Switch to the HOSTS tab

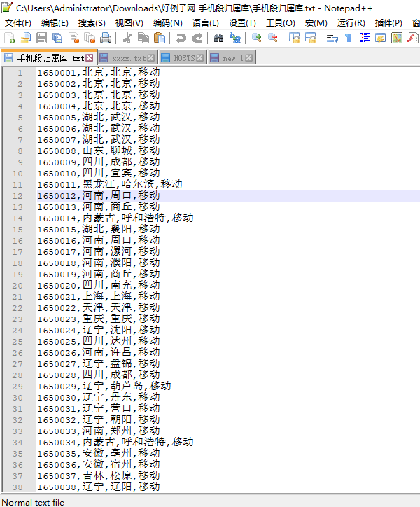(x=183, y=58)
